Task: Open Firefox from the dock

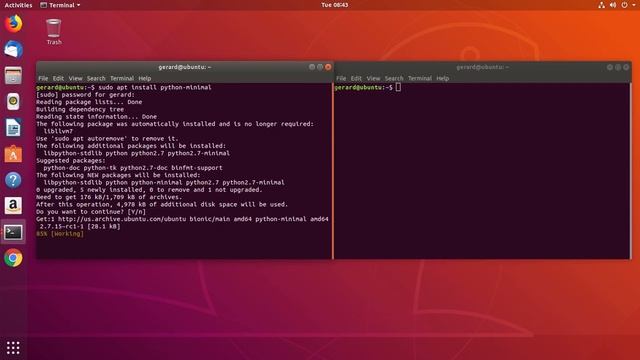Action: click(13, 23)
